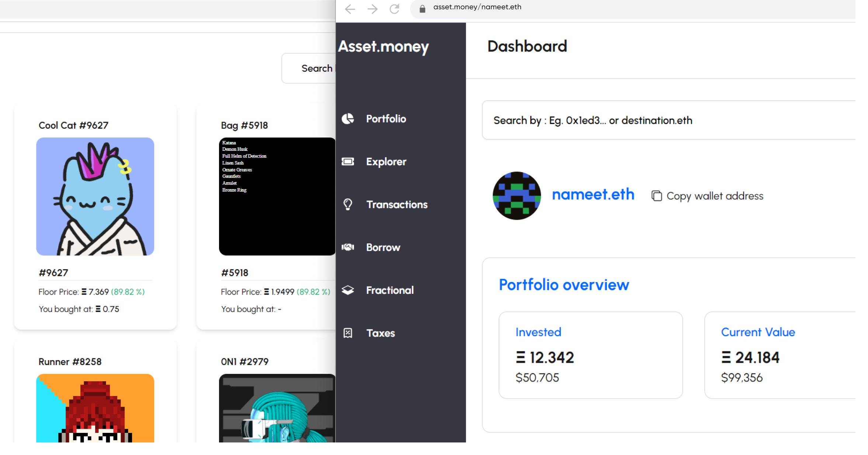Click Bag floor price Ξ 1.9499
Screen dimensions: 868x455
click(279, 292)
